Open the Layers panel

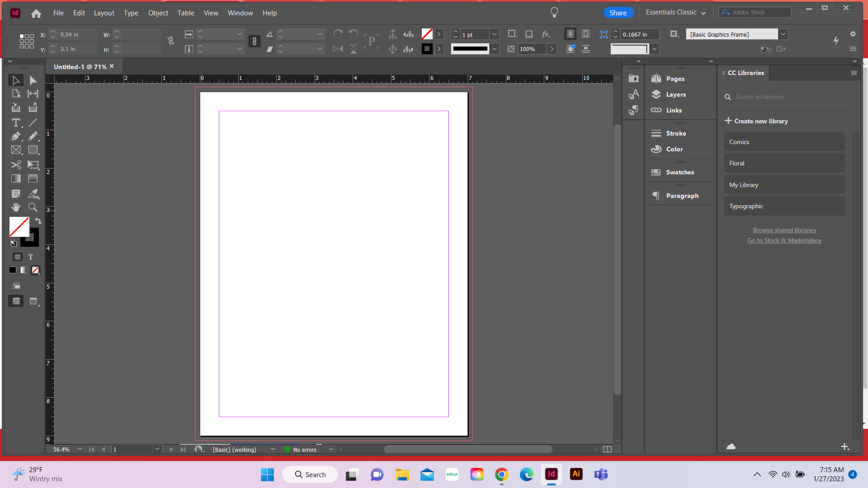[x=676, y=94]
